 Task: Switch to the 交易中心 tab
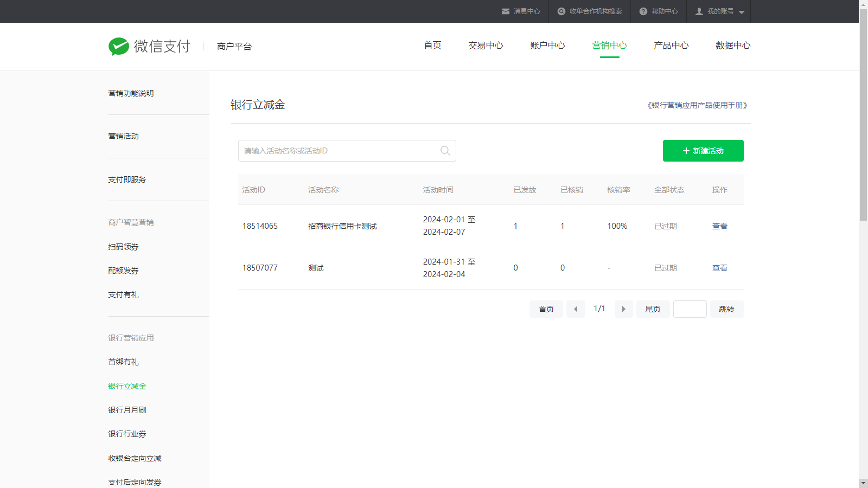[486, 46]
